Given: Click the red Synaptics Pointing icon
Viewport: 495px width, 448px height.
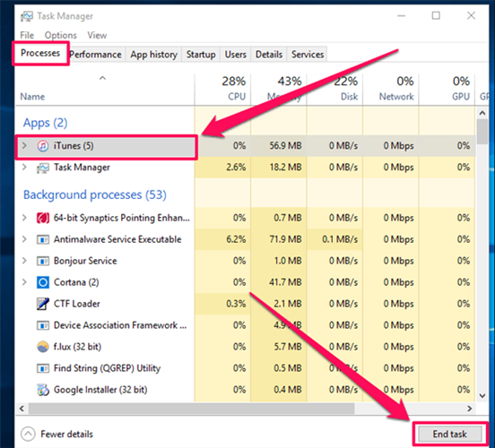Looking at the screenshot, I should [x=43, y=218].
